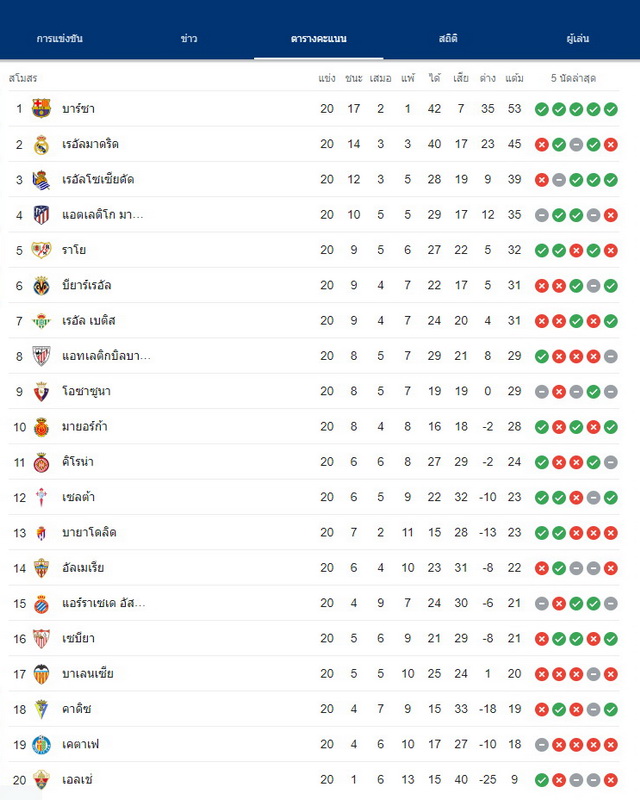640x800 pixels.
Task: Click the Espanyol crest icon in row 15
Action: click(x=41, y=604)
